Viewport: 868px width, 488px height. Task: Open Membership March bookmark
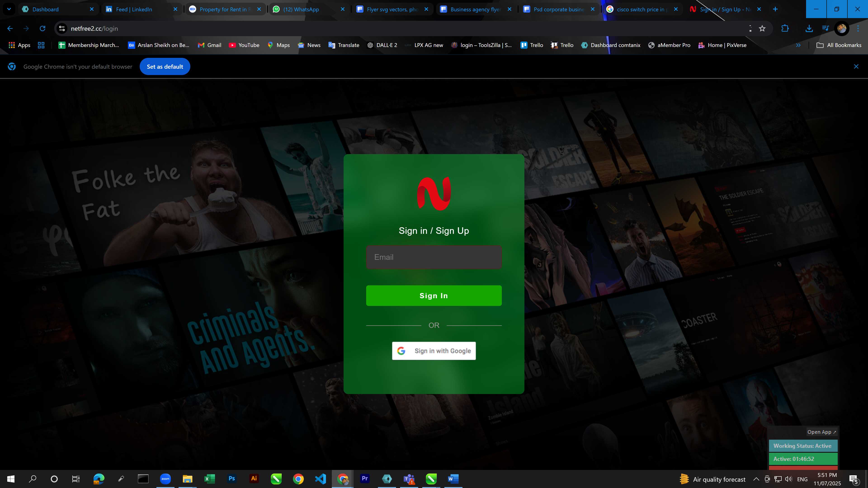89,45
